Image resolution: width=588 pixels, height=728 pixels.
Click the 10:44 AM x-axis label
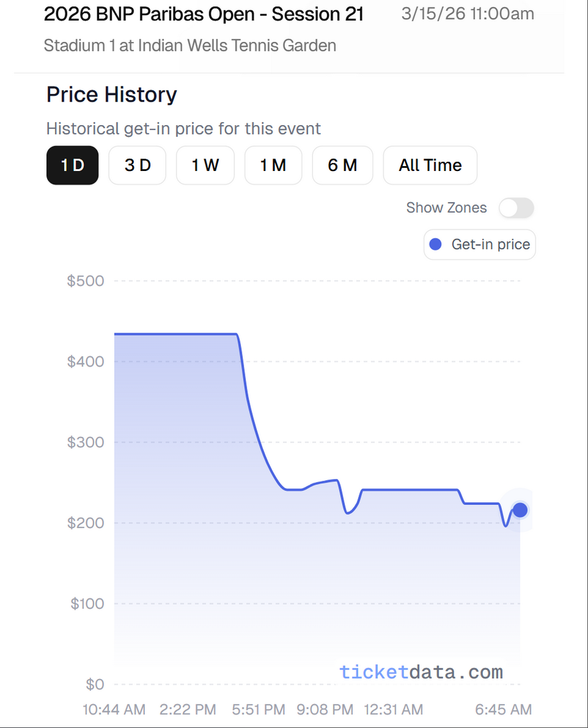115,709
